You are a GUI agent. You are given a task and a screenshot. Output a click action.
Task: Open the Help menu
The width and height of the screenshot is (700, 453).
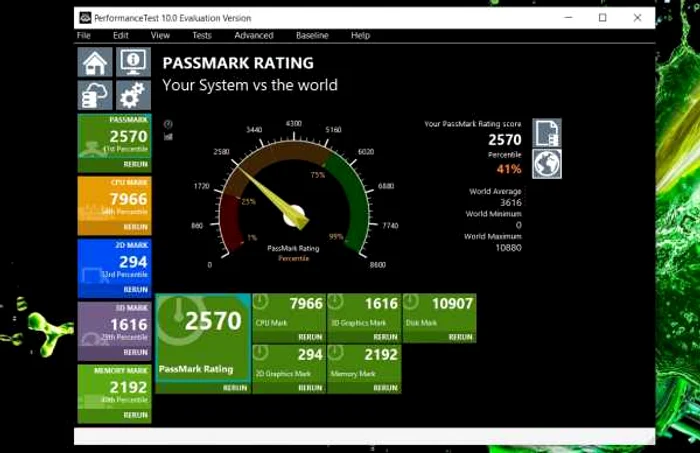click(360, 35)
